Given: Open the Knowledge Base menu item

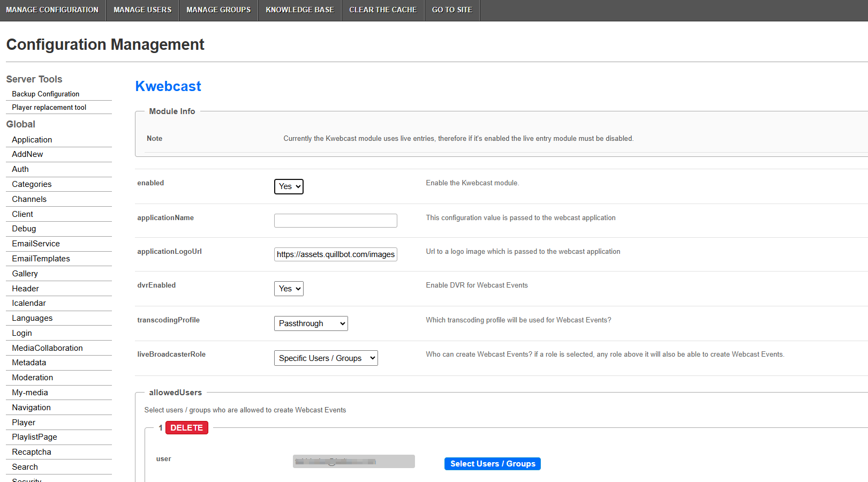Looking at the screenshot, I should coord(300,10).
